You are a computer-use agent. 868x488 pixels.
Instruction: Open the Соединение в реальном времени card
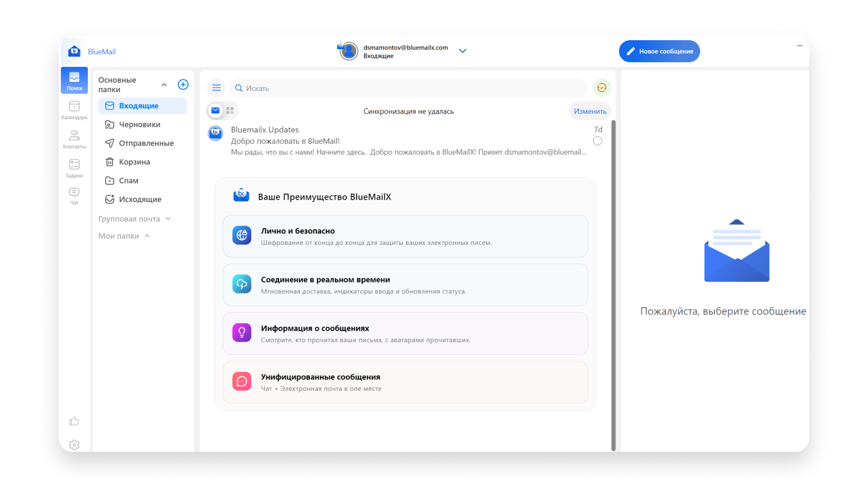click(405, 285)
